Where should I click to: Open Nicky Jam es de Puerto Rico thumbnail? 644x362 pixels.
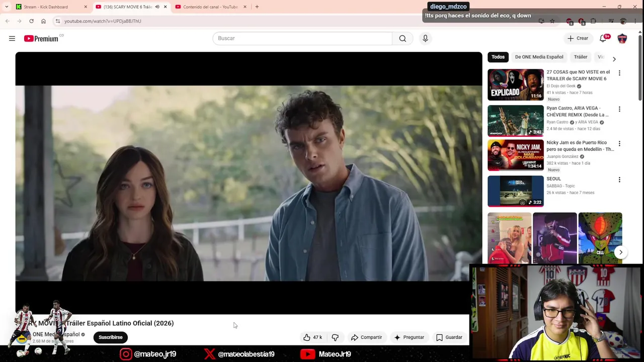click(x=516, y=155)
